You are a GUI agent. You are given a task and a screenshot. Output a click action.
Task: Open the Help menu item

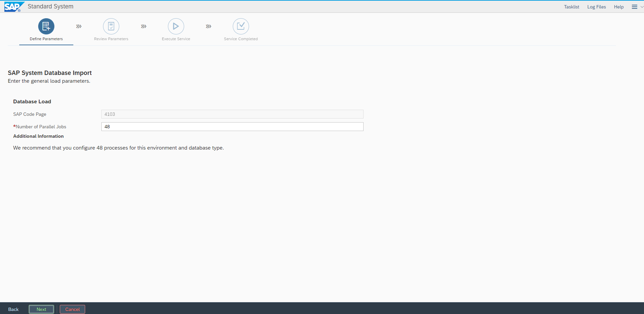coord(619,7)
